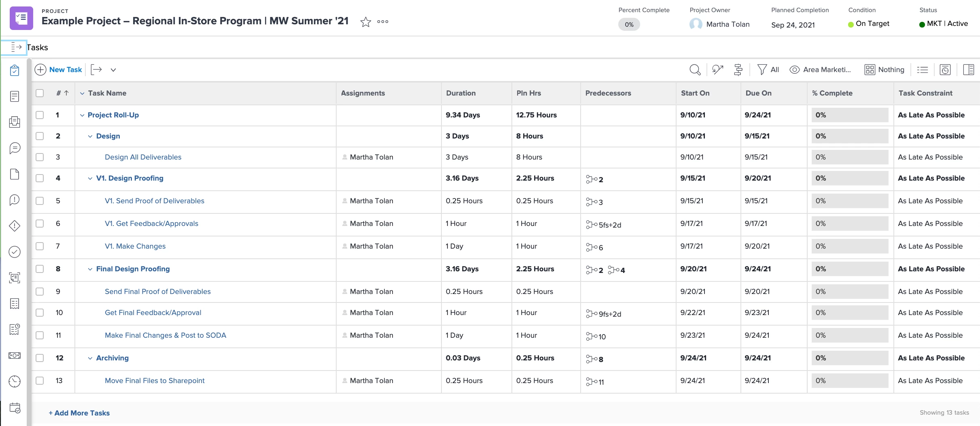Check the Move Final Files to Sharepoint box
Screen dimensions: 980x426
coord(40,381)
